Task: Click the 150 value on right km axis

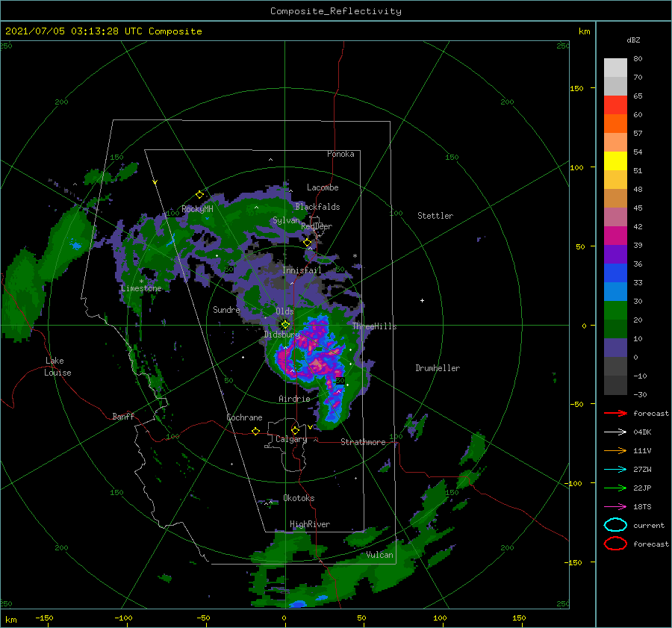Action: pos(576,88)
